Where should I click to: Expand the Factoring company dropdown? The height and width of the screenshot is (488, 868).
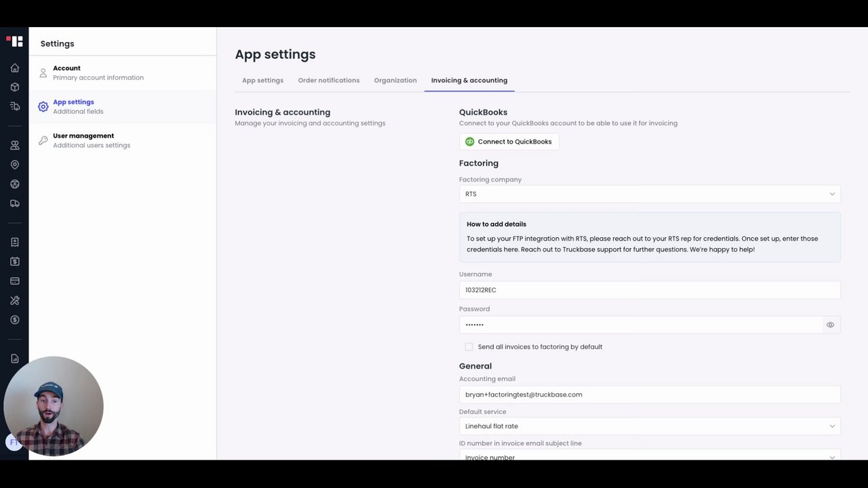pyautogui.click(x=649, y=194)
